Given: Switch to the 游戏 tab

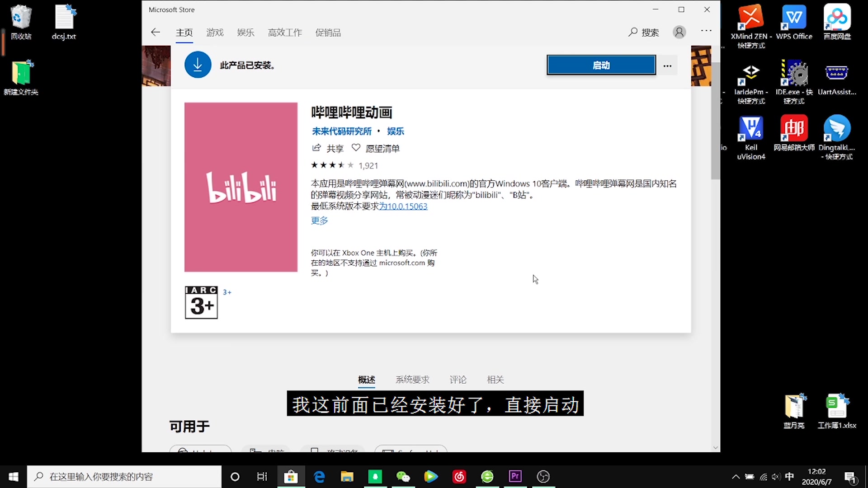Looking at the screenshot, I should coord(215,33).
